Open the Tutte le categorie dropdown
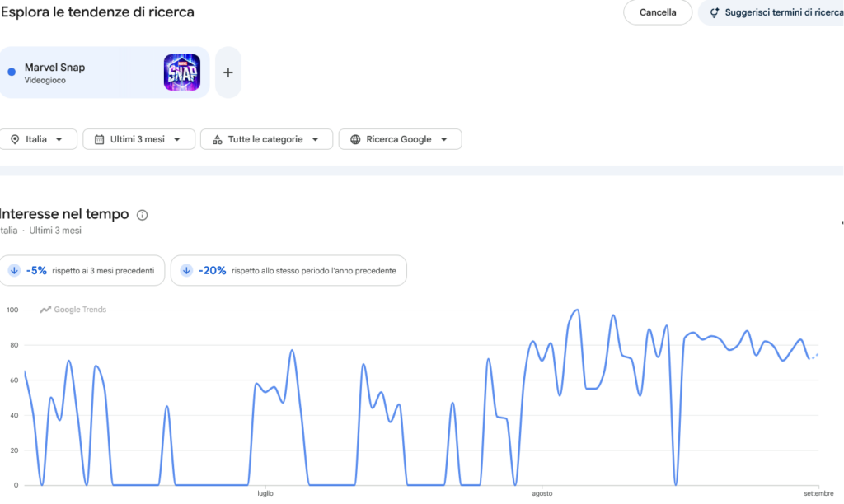This screenshot has width=844, height=504. coord(266,139)
